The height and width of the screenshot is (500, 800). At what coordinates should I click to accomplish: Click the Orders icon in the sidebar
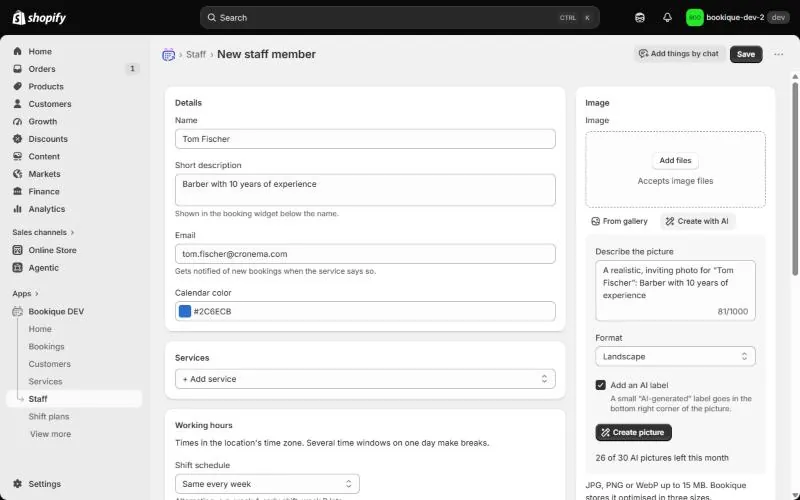click(x=18, y=68)
